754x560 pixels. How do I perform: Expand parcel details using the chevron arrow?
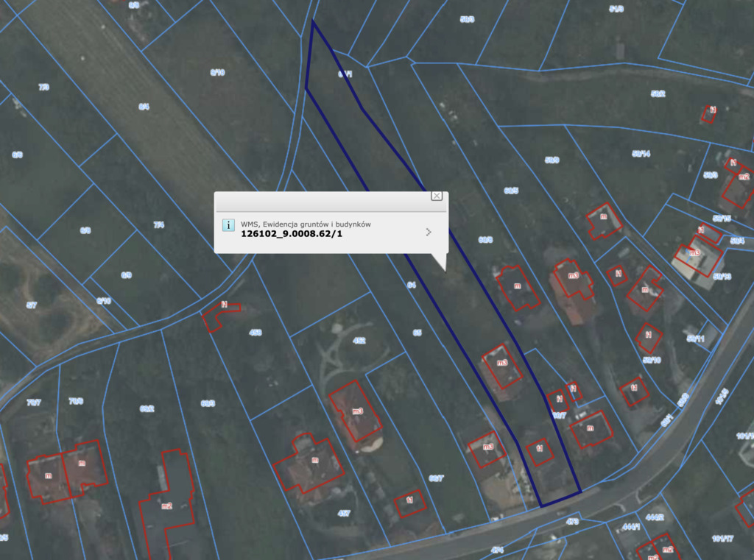pos(429,232)
